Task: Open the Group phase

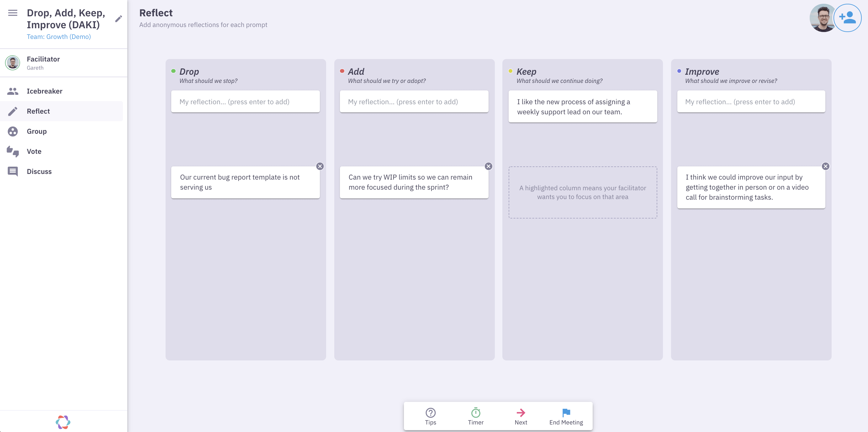Action: point(37,131)
